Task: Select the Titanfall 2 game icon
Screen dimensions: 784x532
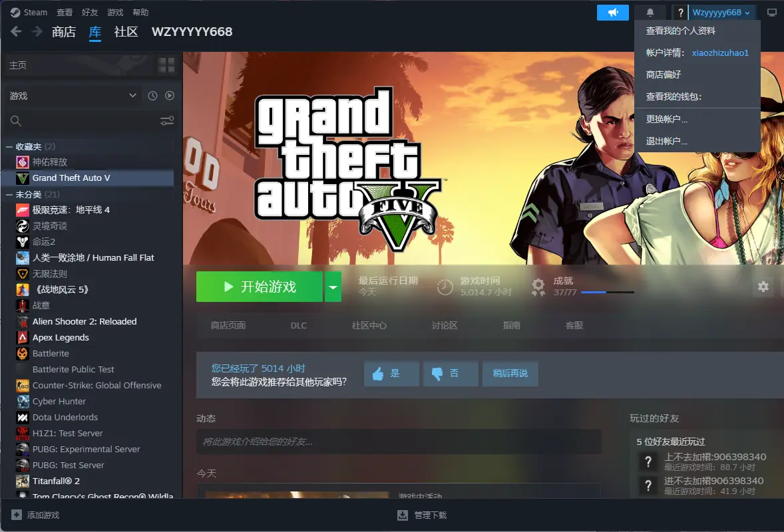Action: click(x=23, y=481)
